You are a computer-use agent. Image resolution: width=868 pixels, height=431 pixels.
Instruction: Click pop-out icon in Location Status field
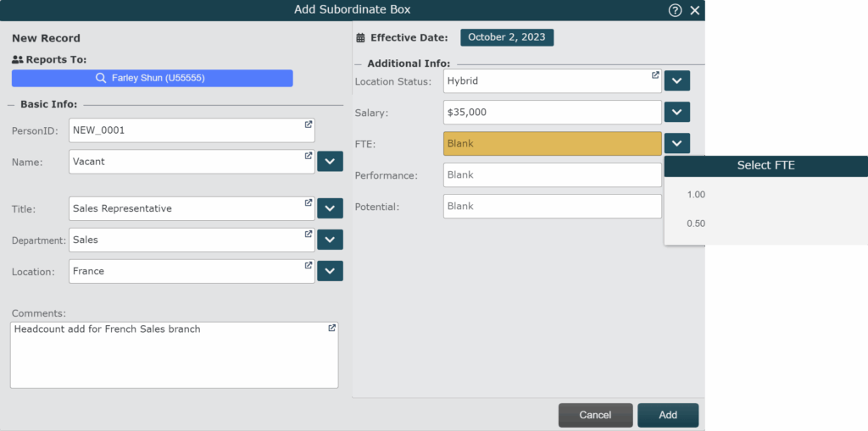[x=655, y=76]
